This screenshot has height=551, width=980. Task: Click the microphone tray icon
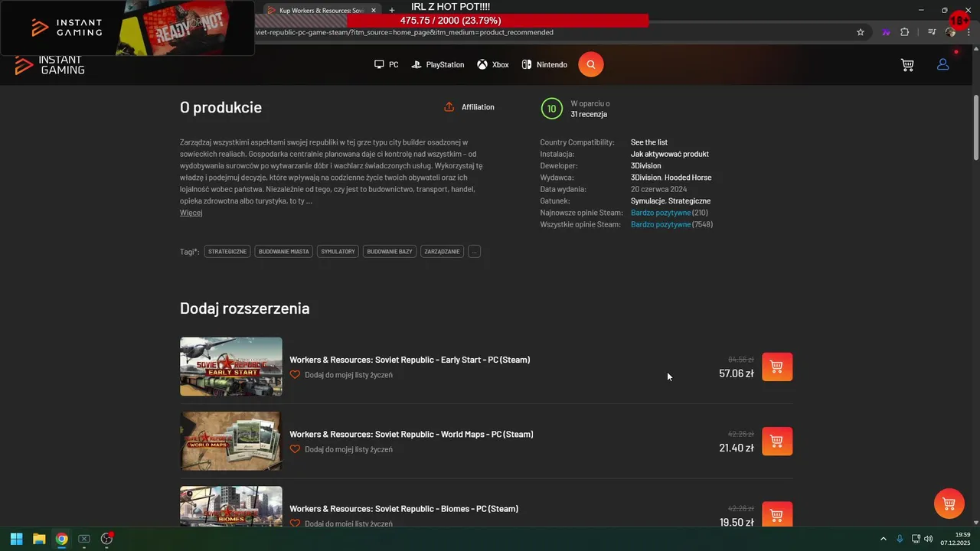(x=900, y=539)
